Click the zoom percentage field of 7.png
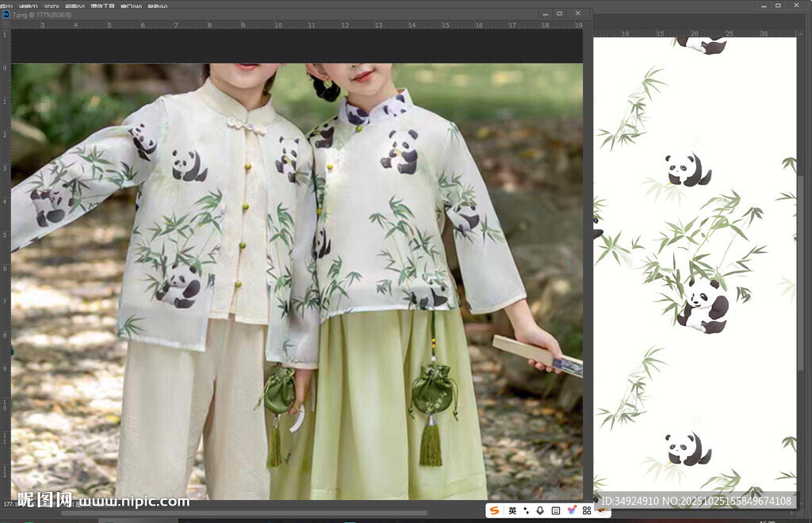Viewport: 812px width, 523px height. 10,504
